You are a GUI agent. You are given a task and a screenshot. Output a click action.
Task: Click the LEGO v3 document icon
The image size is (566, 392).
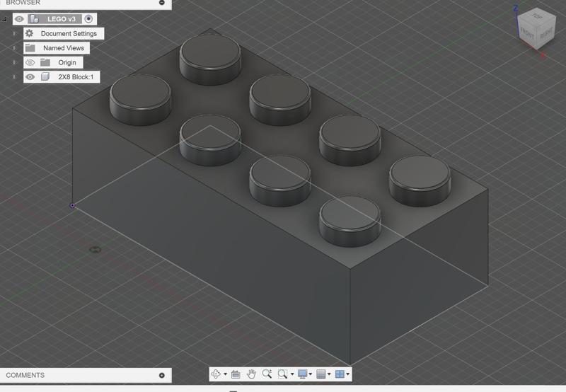click(34, 19)
